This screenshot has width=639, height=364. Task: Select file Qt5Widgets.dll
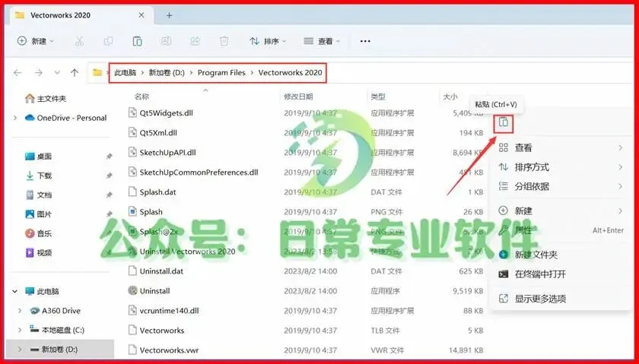[x=161, y=112]
